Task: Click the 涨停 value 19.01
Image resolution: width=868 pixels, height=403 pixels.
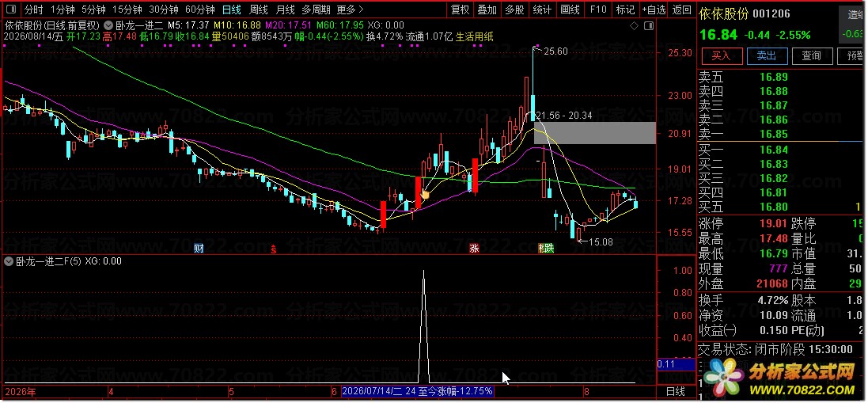Action: click(773, 223)
